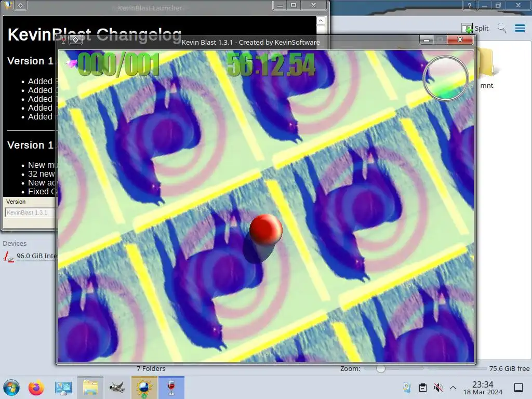This screenshot has height=399, width=532.
Task: Click the pink gem icon beside 000/001
Action: point(72,63)
